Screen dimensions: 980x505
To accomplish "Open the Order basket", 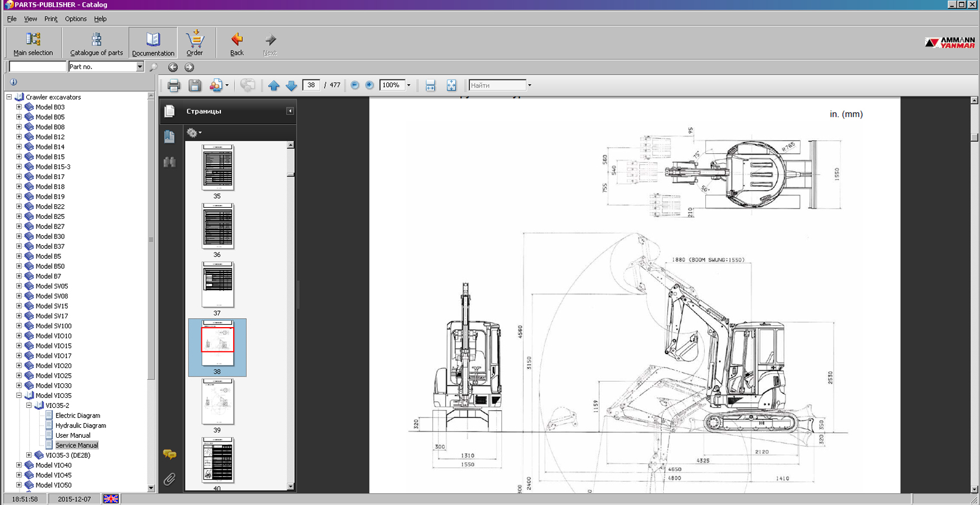I will pyautogui.click(x=195, y=43).
